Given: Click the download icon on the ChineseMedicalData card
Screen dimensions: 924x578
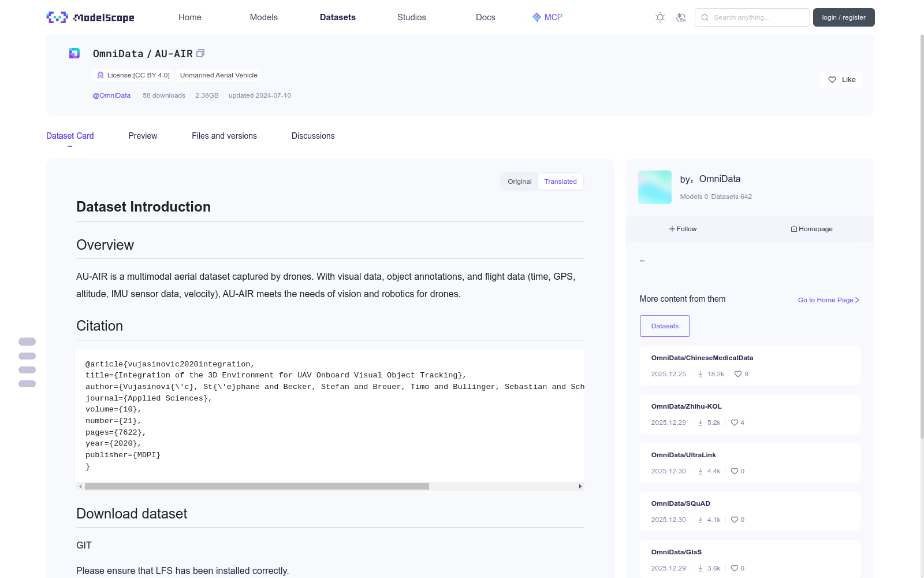Looking at the screenshot, I should coord(701,374).
